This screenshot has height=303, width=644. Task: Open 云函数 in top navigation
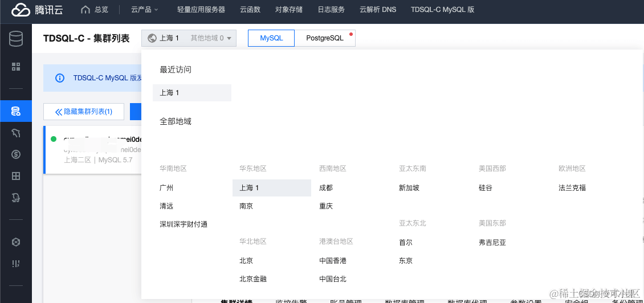pos(250,10)
